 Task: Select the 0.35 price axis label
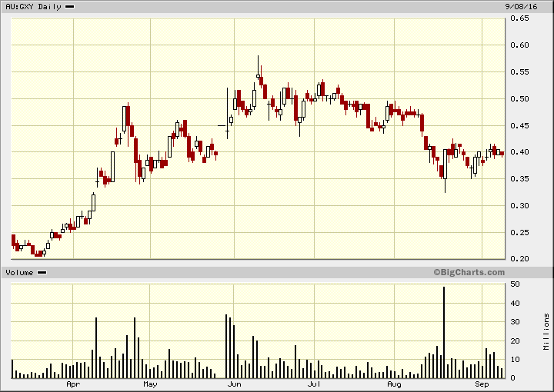[519, 179]
